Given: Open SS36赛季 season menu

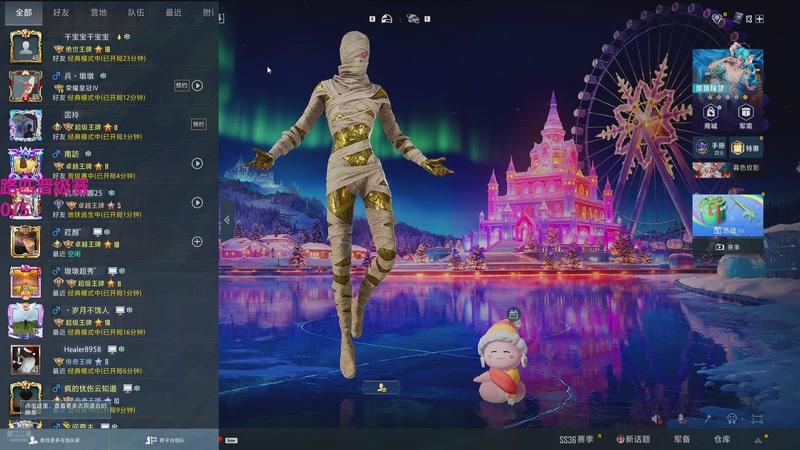Looking at the screenshot, I should (x=577, y=439).
